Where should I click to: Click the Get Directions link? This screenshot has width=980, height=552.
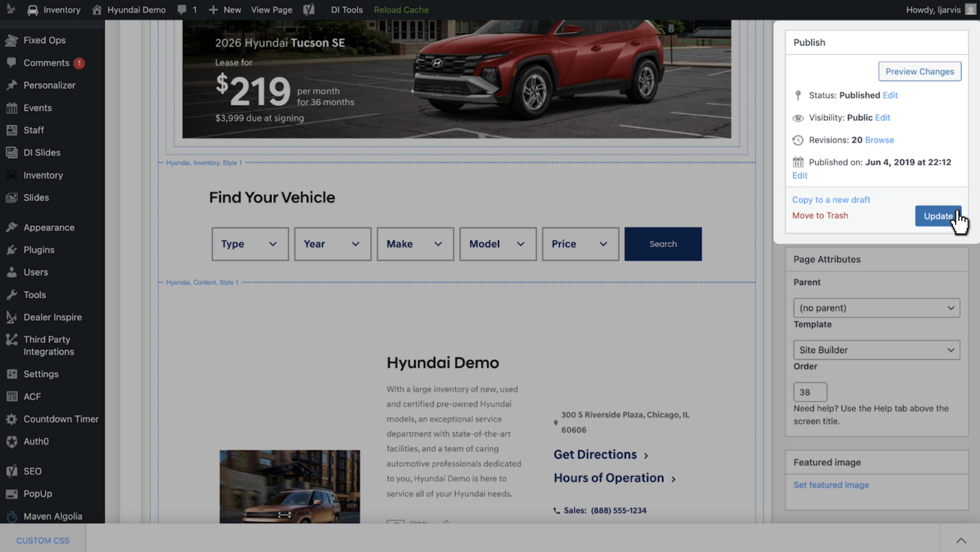click(x=601, y=454)
